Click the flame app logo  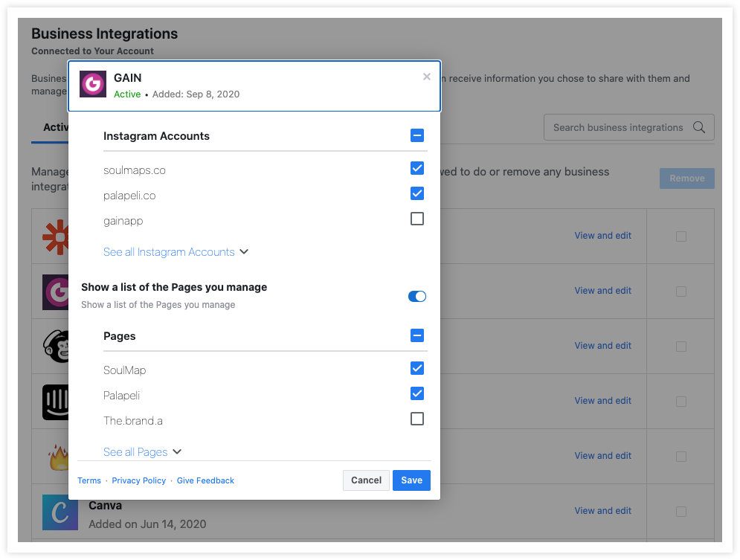pyautogui.click(x=59, y=457)
